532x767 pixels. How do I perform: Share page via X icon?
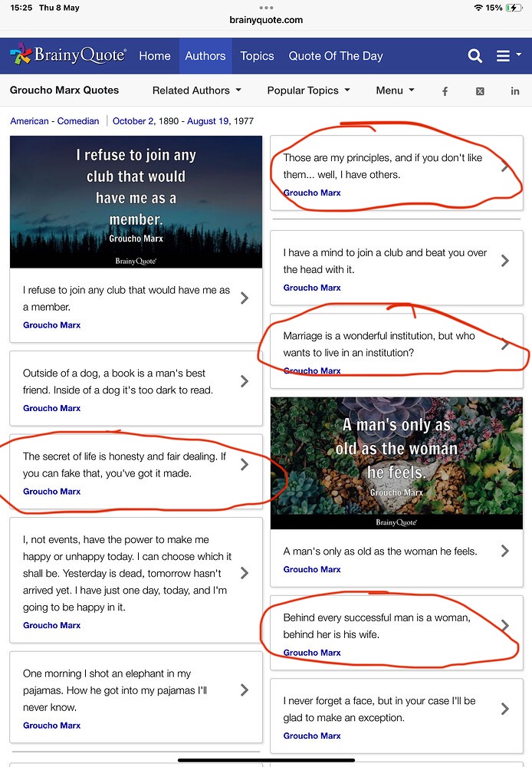[x=480, y=91]
